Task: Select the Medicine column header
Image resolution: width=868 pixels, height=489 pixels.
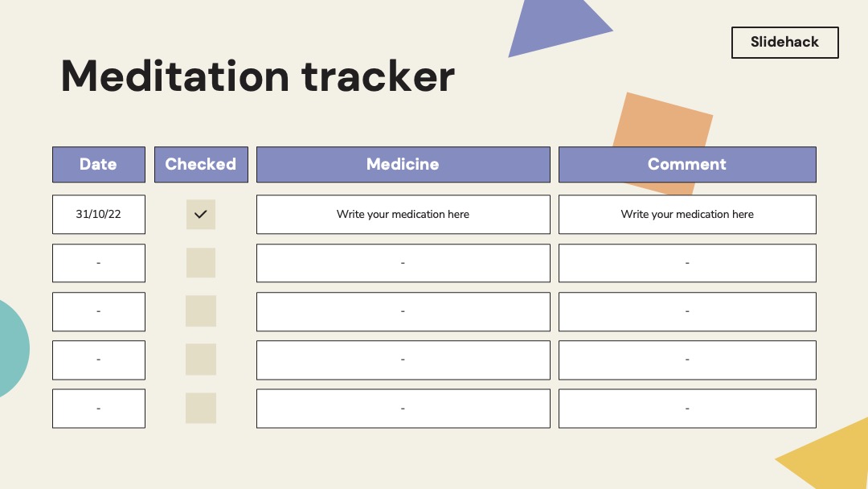Action: point(403,165)
